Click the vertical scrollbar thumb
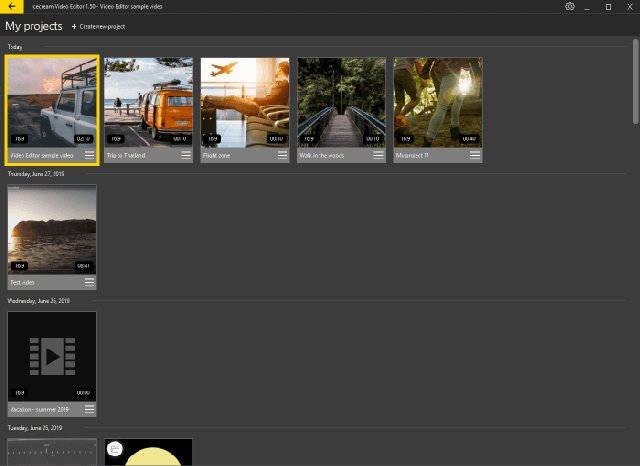The image size is (640, 466). tap(636, 82)
